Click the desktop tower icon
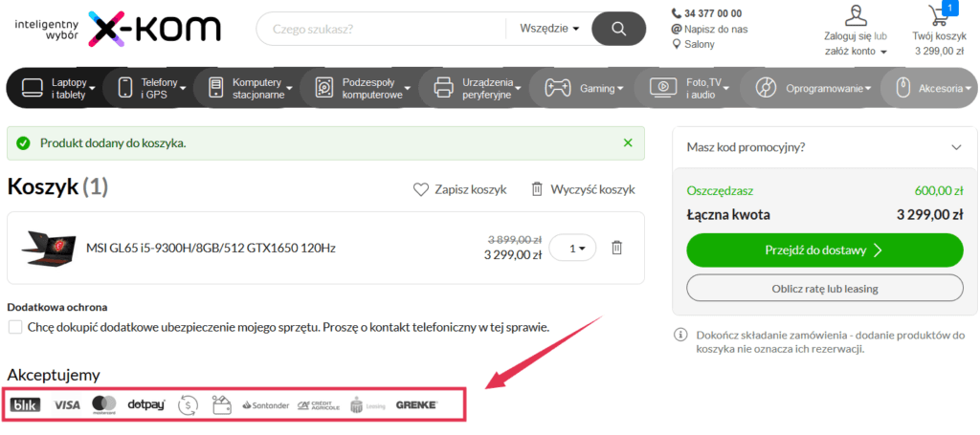Screen dimensions: 980x435 click(x=215, y=87)
